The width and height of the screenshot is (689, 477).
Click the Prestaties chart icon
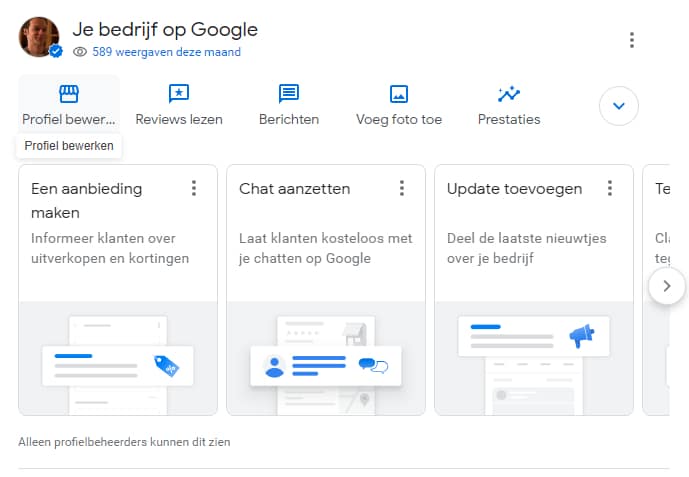509,94
